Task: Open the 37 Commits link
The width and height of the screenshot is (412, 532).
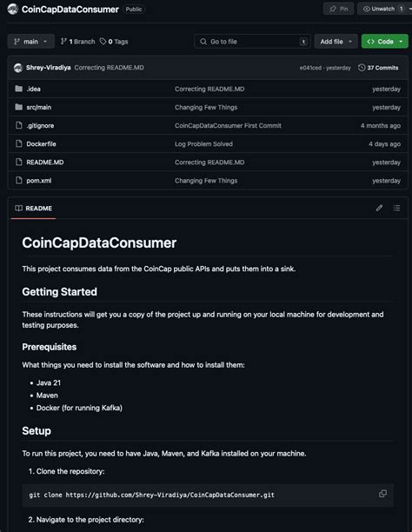Action: point(378,68)
